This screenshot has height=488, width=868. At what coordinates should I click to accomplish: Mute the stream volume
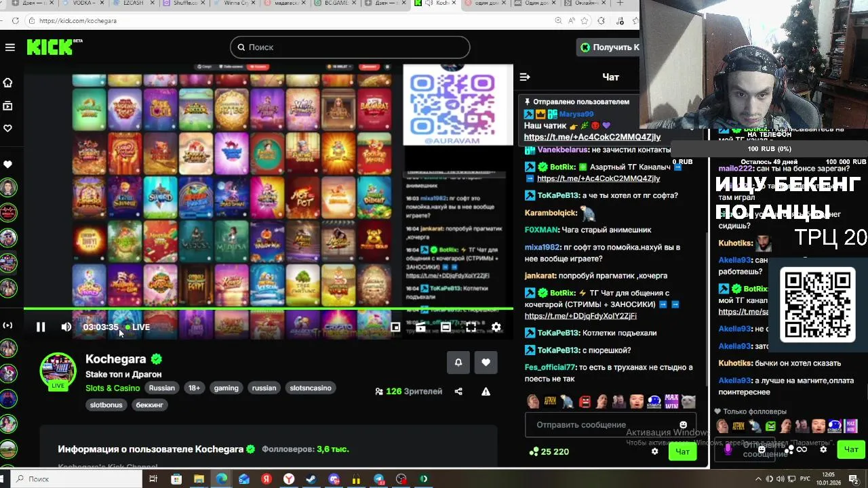point(66,327)
